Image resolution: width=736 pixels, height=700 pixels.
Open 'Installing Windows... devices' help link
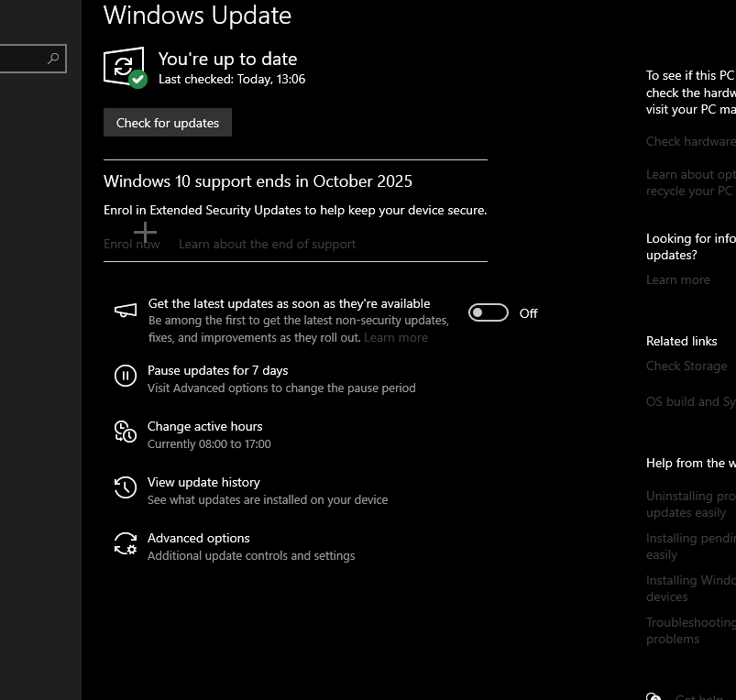pos(691,588)
